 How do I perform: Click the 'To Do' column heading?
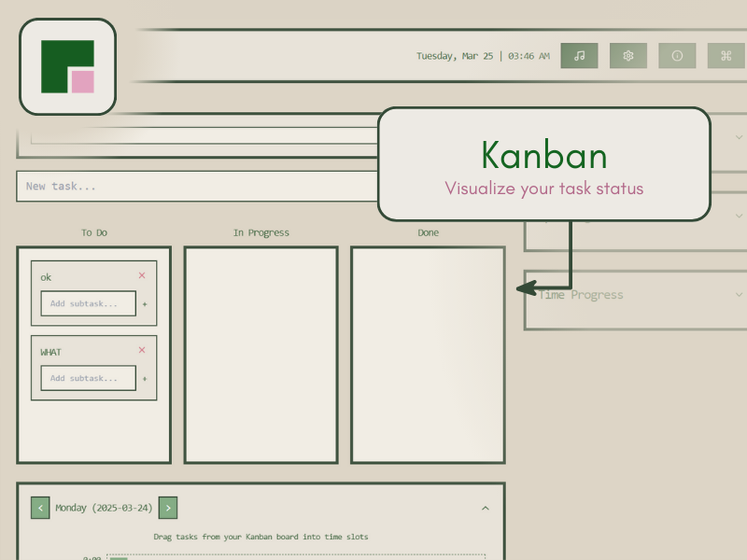click(x=94, y=232)
